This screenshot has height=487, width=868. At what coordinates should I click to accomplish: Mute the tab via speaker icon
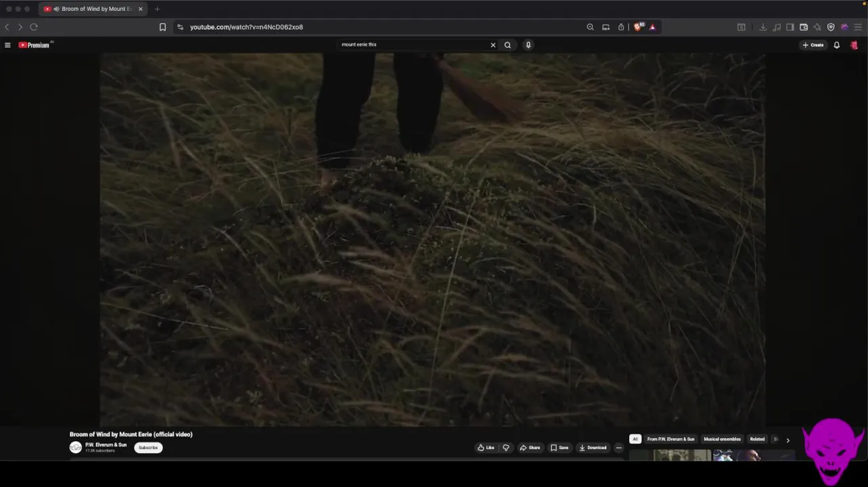56,9
